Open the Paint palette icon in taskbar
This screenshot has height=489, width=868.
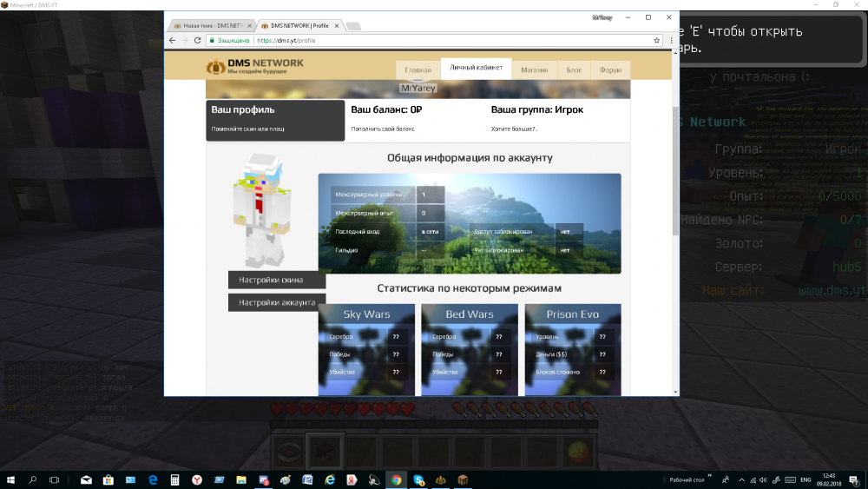pyautogui.click(x=286, y=479)
